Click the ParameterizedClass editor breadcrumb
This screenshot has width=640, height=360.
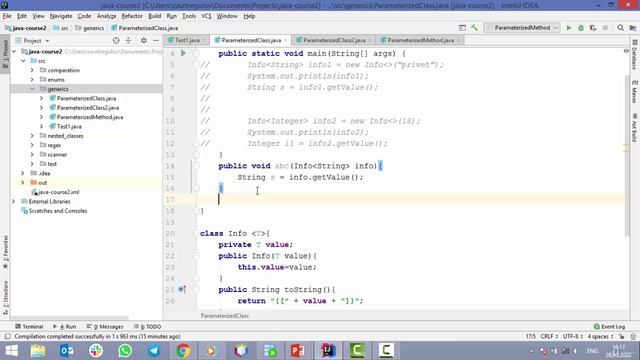pos(224,316)
